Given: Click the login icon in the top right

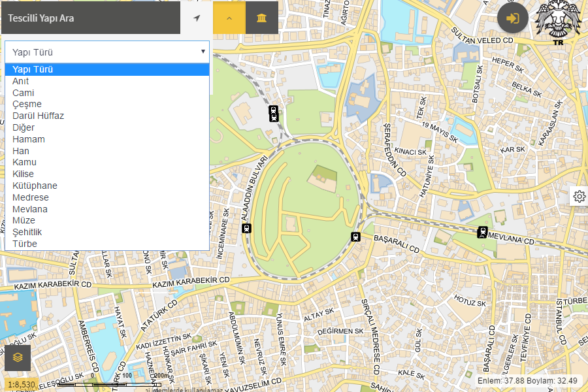Looking at the screenshot, I should tap(513, 18).
